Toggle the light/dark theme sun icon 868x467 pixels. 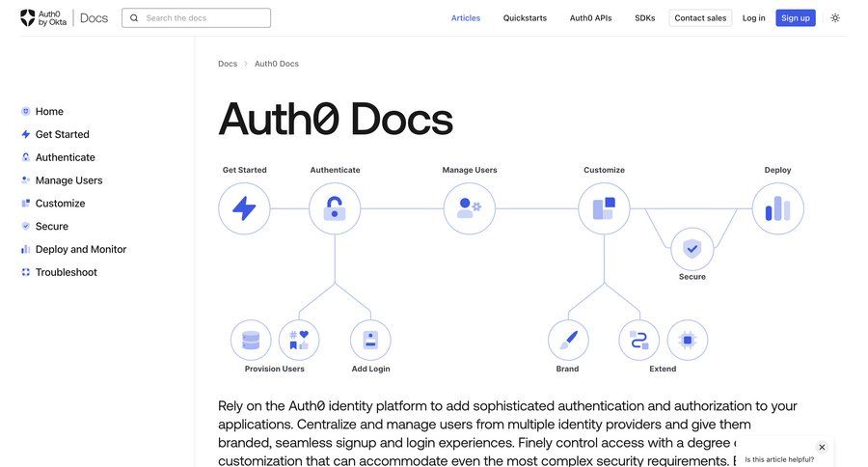835,17
